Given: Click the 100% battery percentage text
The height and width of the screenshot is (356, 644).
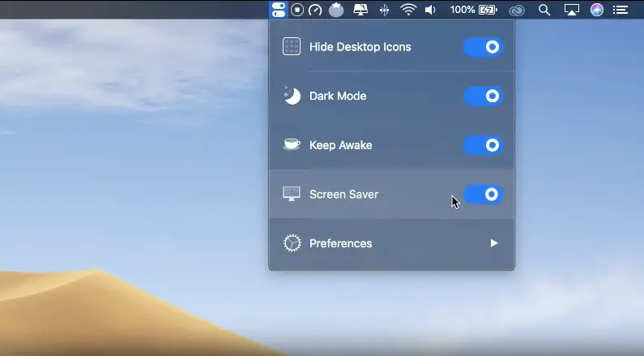Looking at the screenshot, I should pos(463,10).
